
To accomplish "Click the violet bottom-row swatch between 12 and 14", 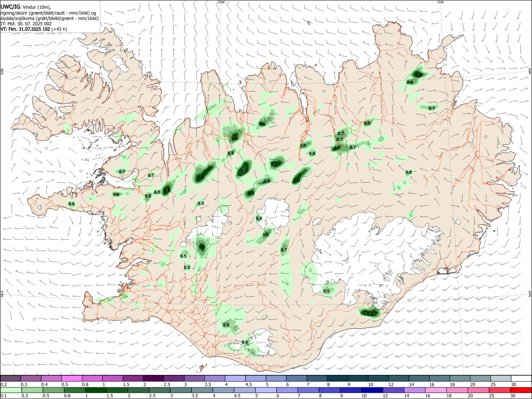I will [x=393, y=390].
